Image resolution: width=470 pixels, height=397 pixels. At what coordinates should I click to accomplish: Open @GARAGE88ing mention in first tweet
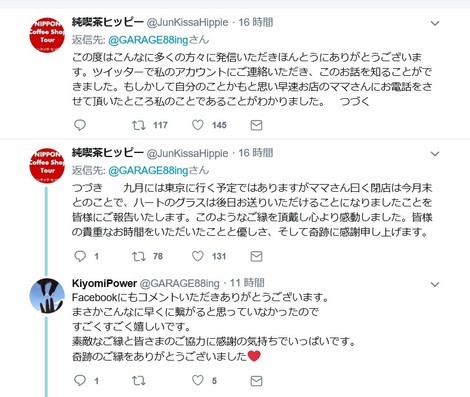click(x=148, y=40)
